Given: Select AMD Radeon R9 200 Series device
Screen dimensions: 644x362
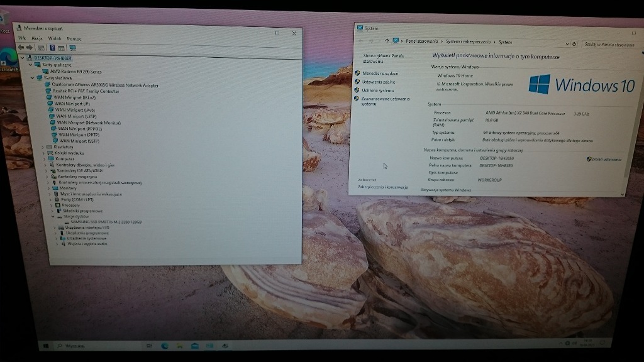Looking at the screenshot, I should coord(75,72).
